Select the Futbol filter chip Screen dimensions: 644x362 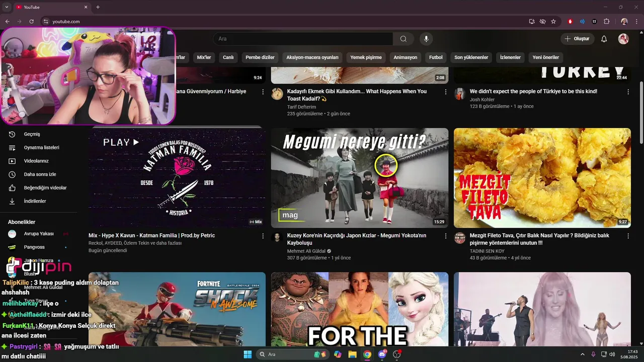click(436, 57)
